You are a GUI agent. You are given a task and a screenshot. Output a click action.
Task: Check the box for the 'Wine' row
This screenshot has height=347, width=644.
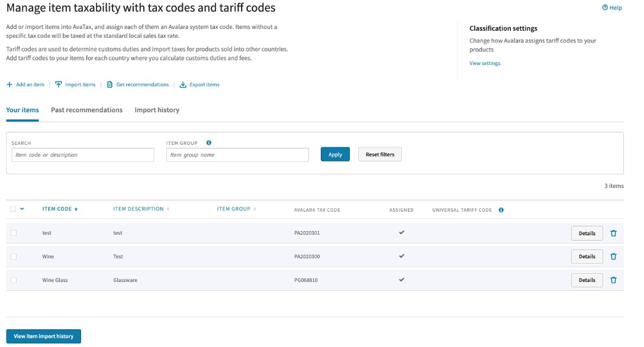click(x=14, y=257)
